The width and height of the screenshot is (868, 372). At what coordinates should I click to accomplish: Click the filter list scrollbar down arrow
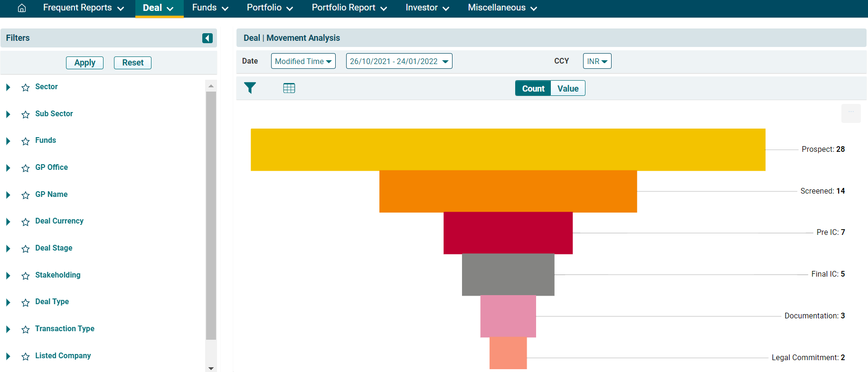pos(211,368)
